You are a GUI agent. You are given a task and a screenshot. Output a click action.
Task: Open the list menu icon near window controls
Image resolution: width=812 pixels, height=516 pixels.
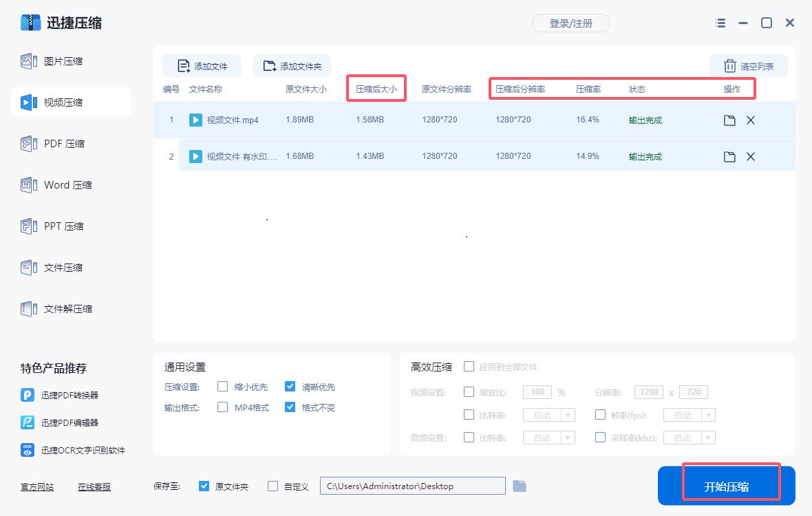pyautogui.click(x=720, y=23)
